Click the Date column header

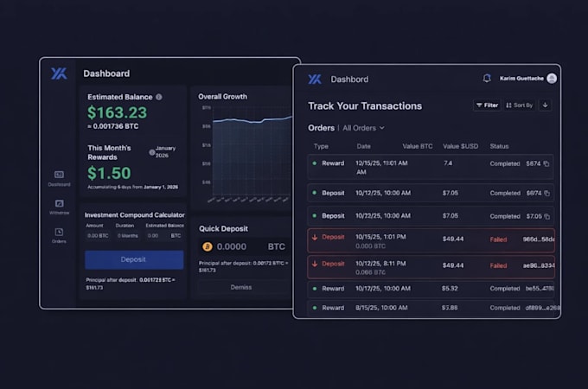(x=363, y=146)
